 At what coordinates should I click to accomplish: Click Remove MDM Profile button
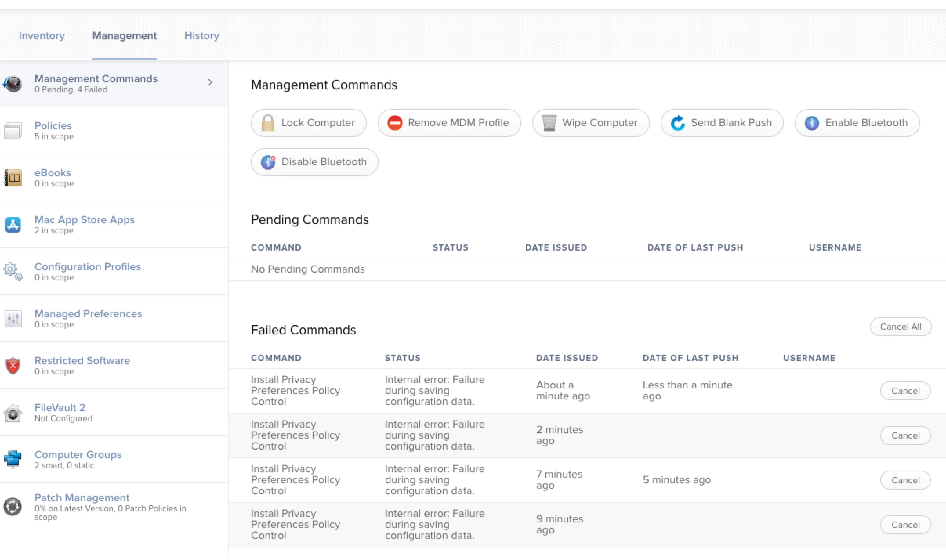tap(449, 123)
